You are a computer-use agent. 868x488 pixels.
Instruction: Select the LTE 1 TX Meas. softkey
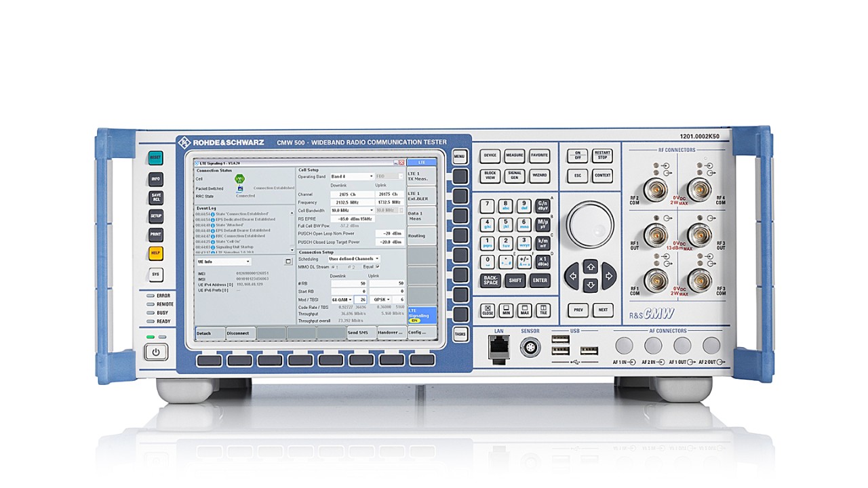point(422,176)
